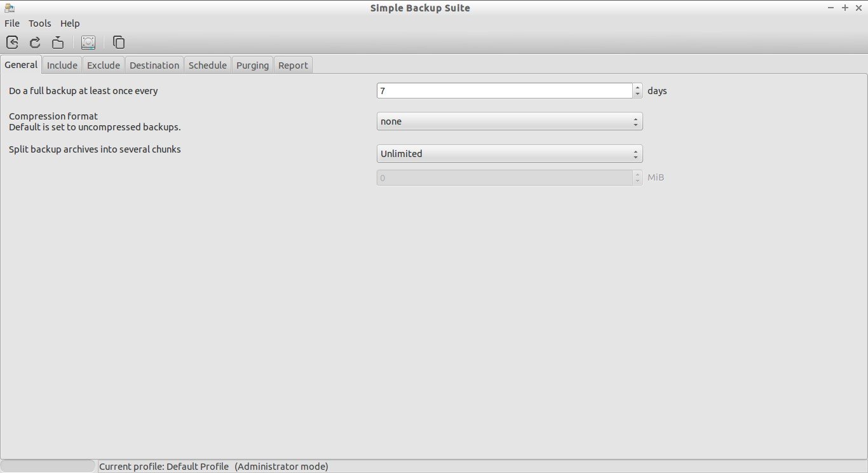Open the Destination tab
The height and width of the screenshot is (473, 868).
coord(154,65)
